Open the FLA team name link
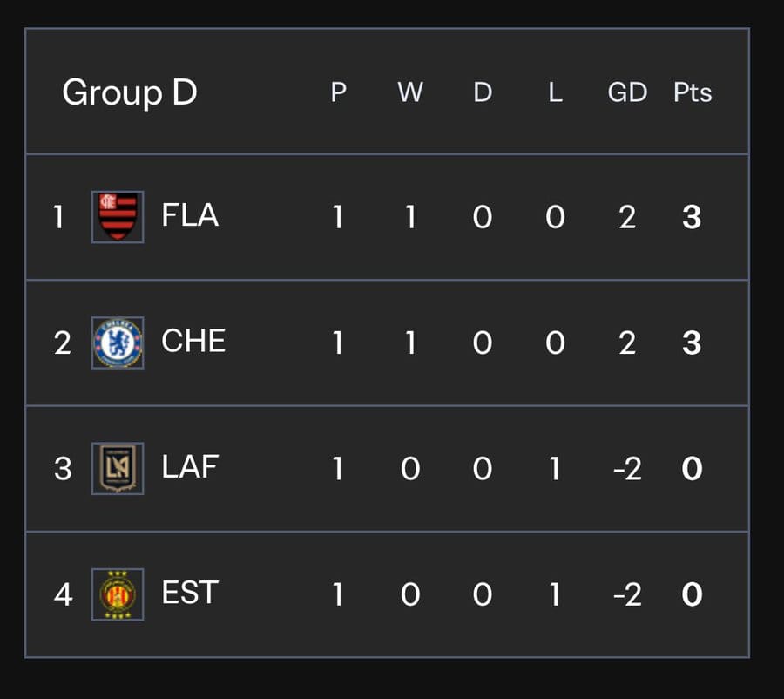784x699 pixels. (x=190, y=215)
